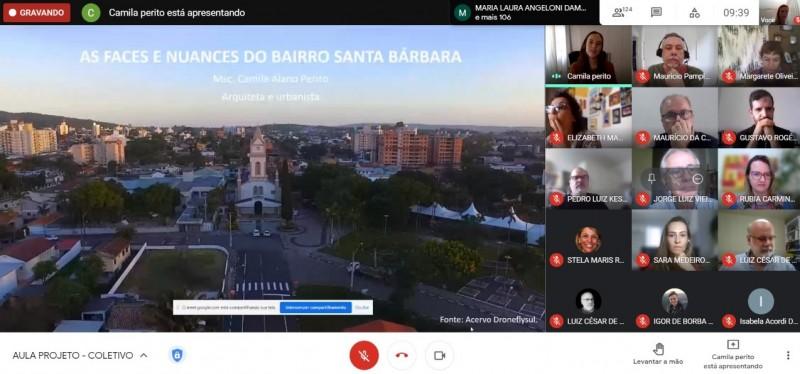This screenshot has width=800, height=374.
Task: Click the meeting clock showing 09:39
Action: pos(736,13)
